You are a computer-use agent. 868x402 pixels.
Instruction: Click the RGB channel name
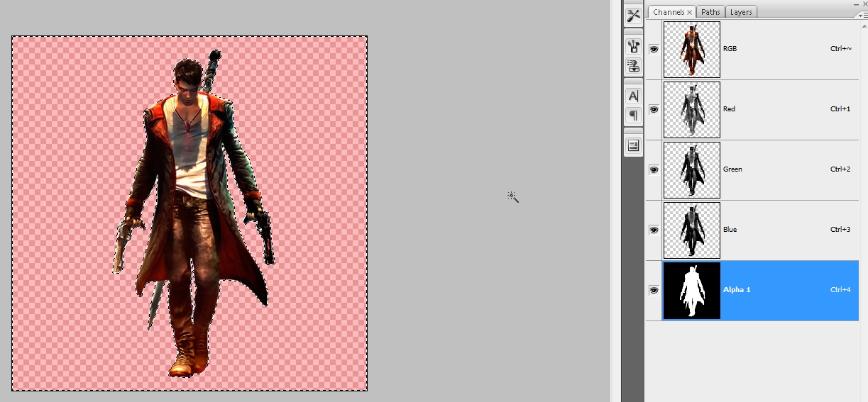coord(730,49)
